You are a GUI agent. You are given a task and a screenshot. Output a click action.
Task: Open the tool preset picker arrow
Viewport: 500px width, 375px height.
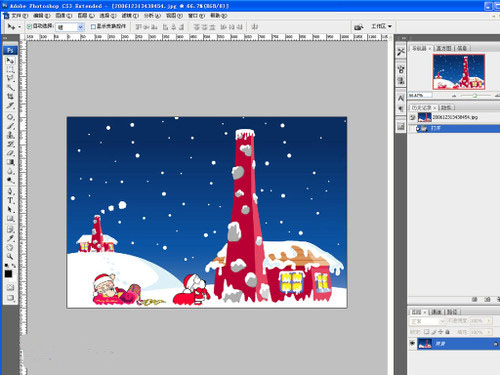pyautogui.click(x=19, y=27)
